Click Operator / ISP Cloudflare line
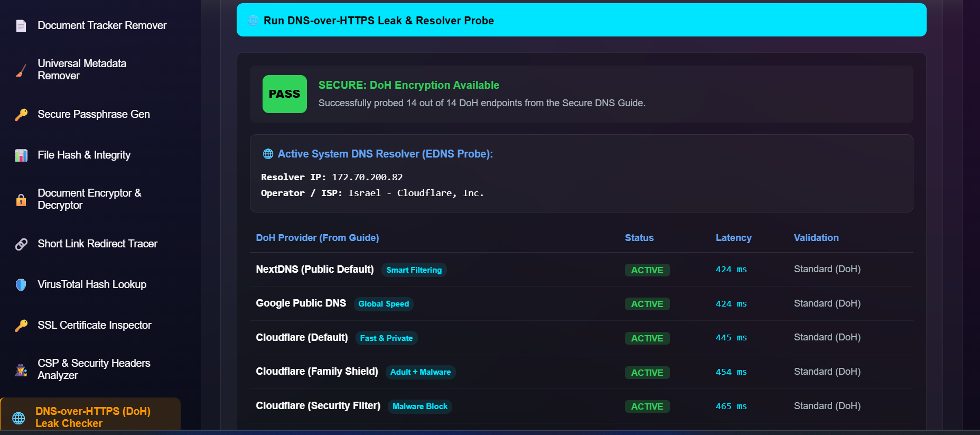 pos(372,193)
